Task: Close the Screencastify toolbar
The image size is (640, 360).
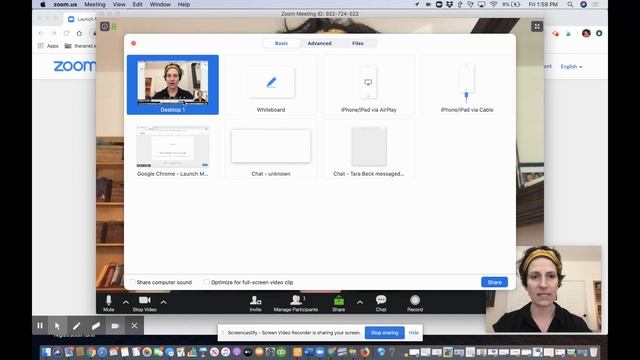Action: [x=134, y=326]
